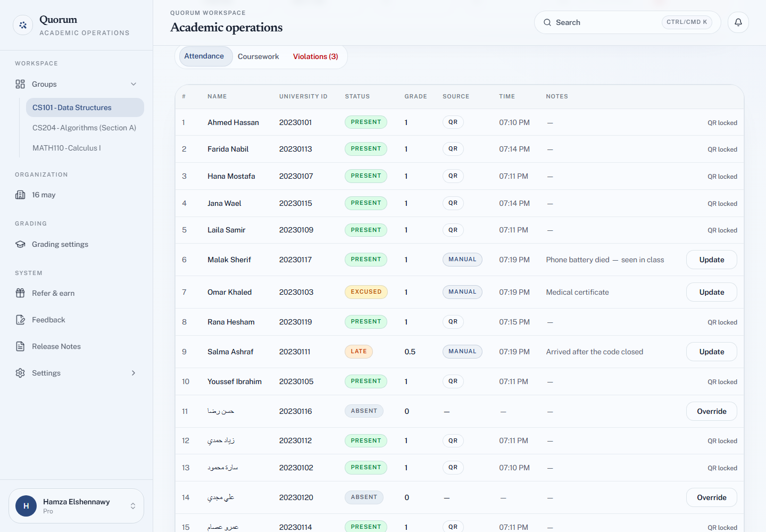Select CS101 - Data Structures group
Image resolution: width=766 pixels, height=532 pixels.
pos(85,107)
